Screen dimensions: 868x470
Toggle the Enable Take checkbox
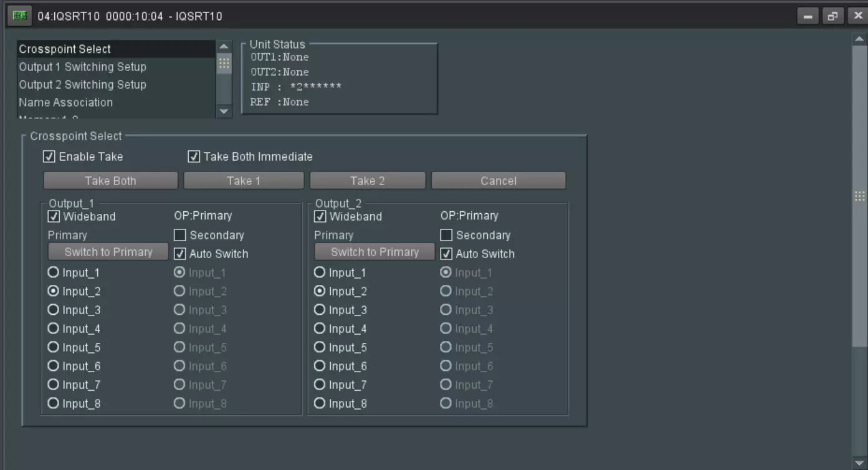[50, 156]
